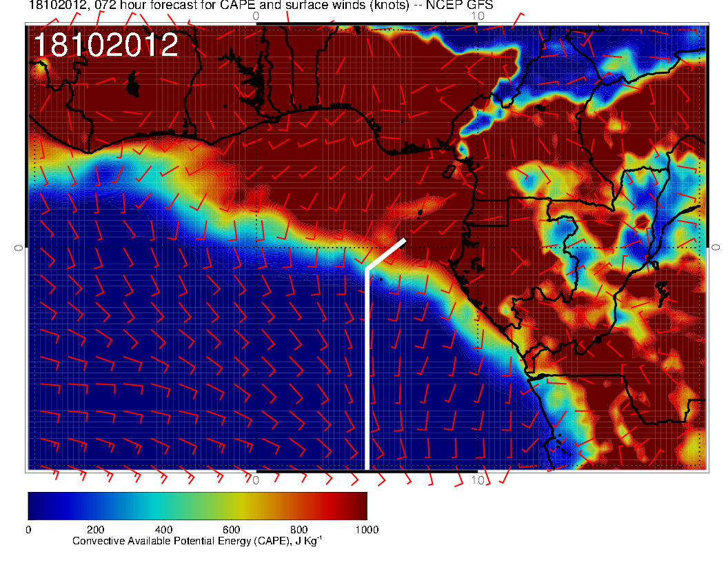Click the dark blue end of the CAPE colorbar
Image resolution: width=728 pixels, height=563 pixels.
(36, 506)
